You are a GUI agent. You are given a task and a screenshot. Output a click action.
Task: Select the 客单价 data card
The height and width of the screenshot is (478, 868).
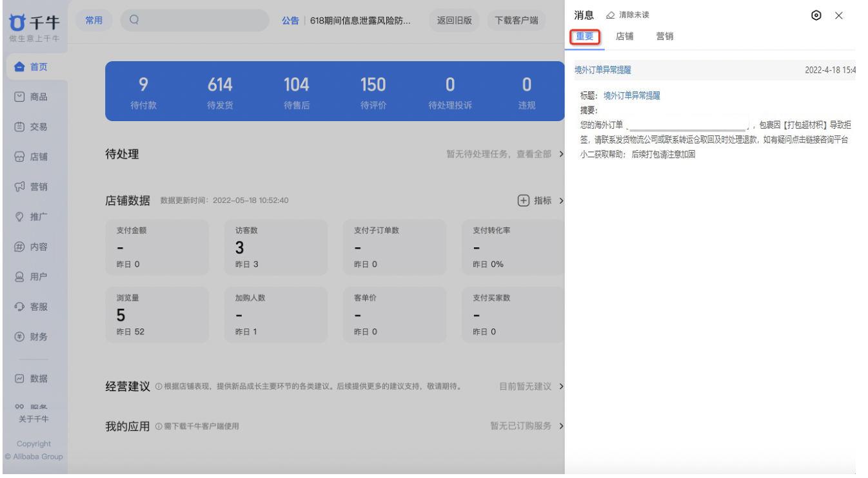[x=395, y=315]
